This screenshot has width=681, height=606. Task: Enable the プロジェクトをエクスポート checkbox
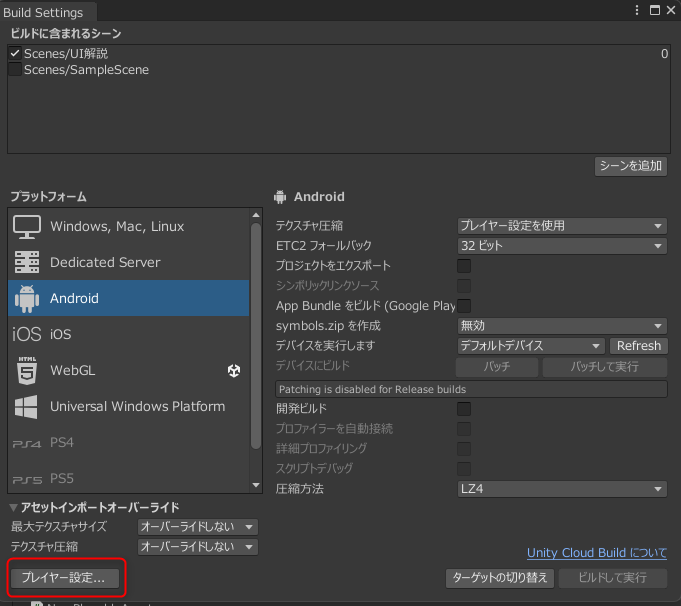point(464,266)
